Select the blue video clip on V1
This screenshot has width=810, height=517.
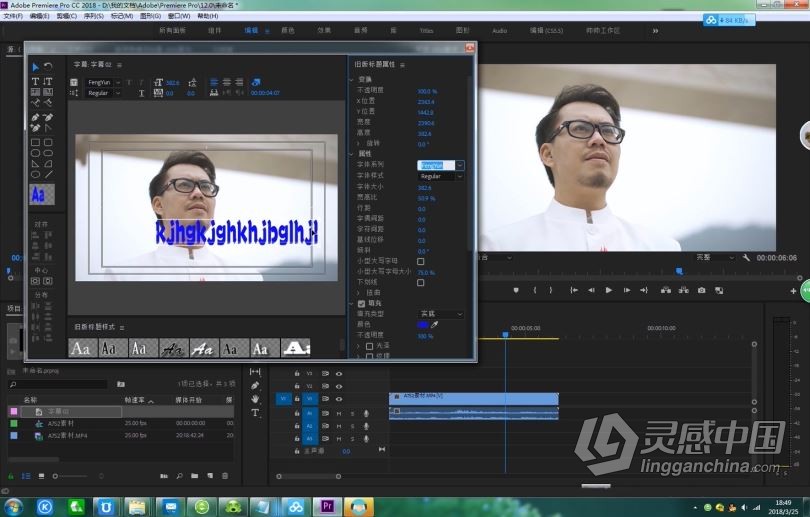click(473, 398)
